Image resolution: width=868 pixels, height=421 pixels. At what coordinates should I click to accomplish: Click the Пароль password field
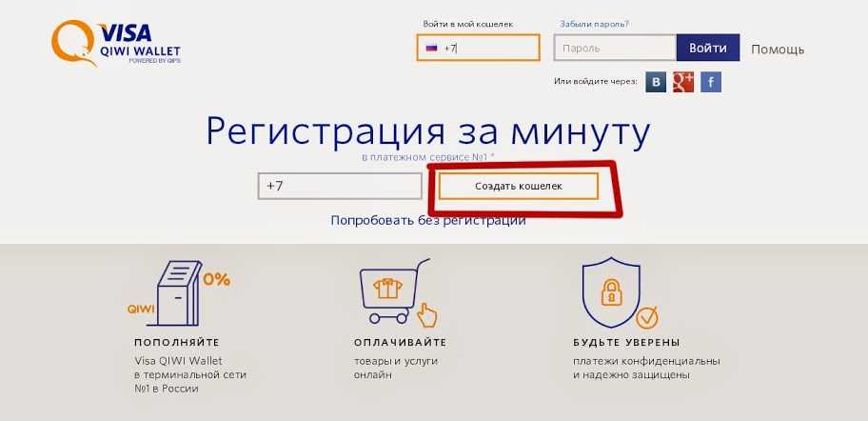pos(615,48)
